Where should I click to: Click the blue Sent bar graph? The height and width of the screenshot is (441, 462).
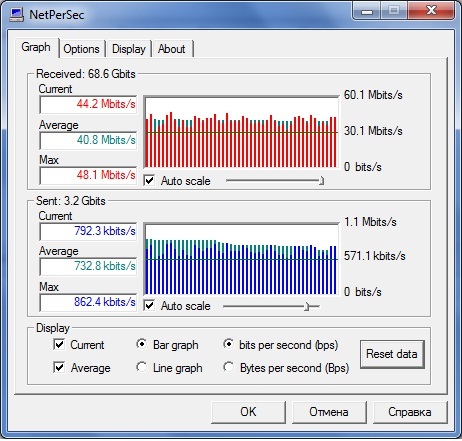pos(241,259)
